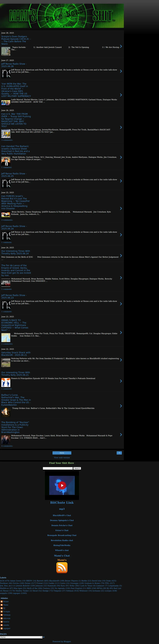The height and width of the screenshot is (644, 159).
Task: Open arrow for 'Iran FORCES Israel's Retreat' post
Action: point(121,209)
